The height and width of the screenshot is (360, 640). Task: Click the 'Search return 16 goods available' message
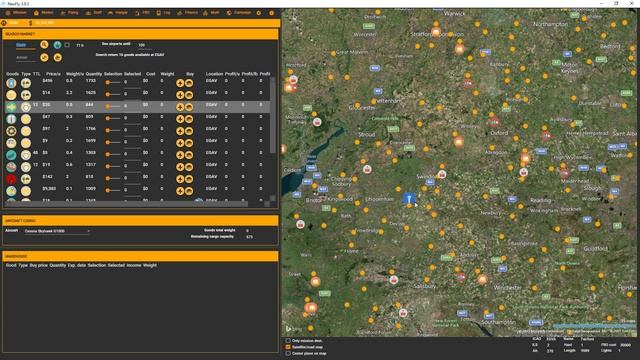click(130, 55)
